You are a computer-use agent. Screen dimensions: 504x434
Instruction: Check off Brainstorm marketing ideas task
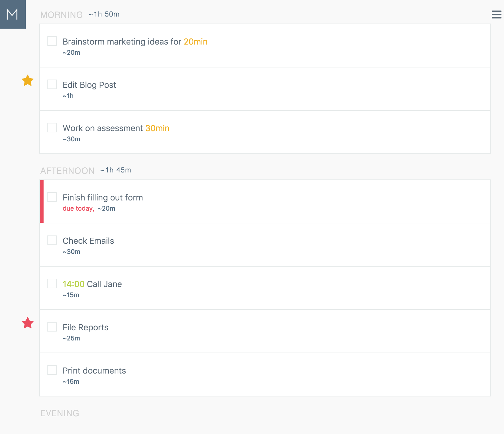[52, 41]
